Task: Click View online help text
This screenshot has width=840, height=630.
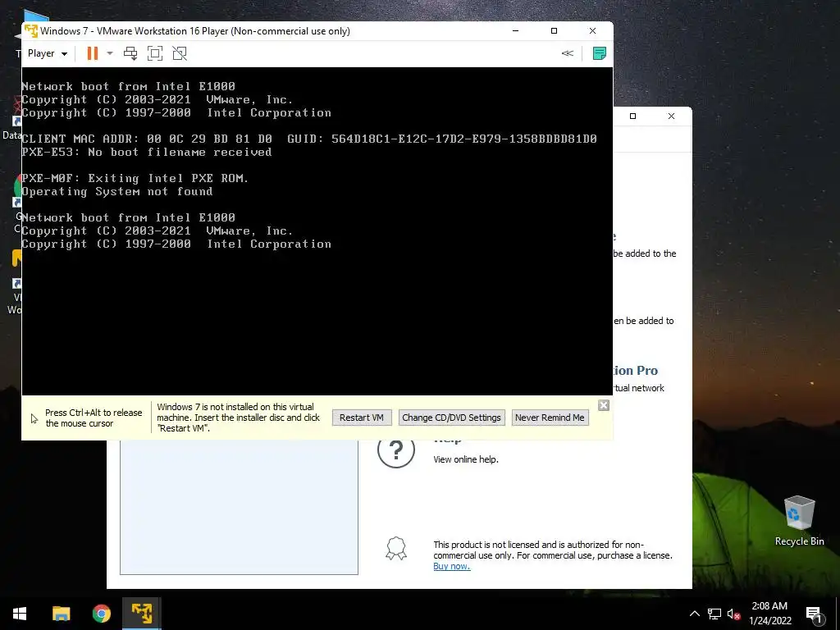Action: coord(466,459)
